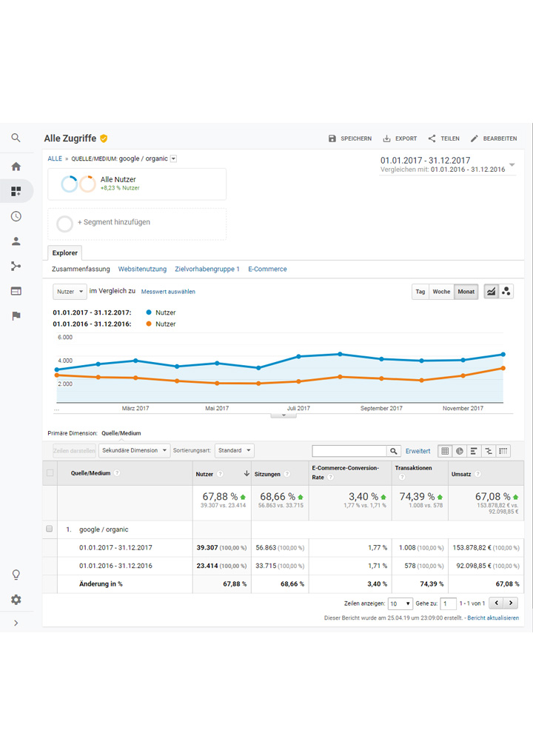Click help icon next to Sitzungen header
Viewport: 533px width, 756px height.
(x=286, y=474)
